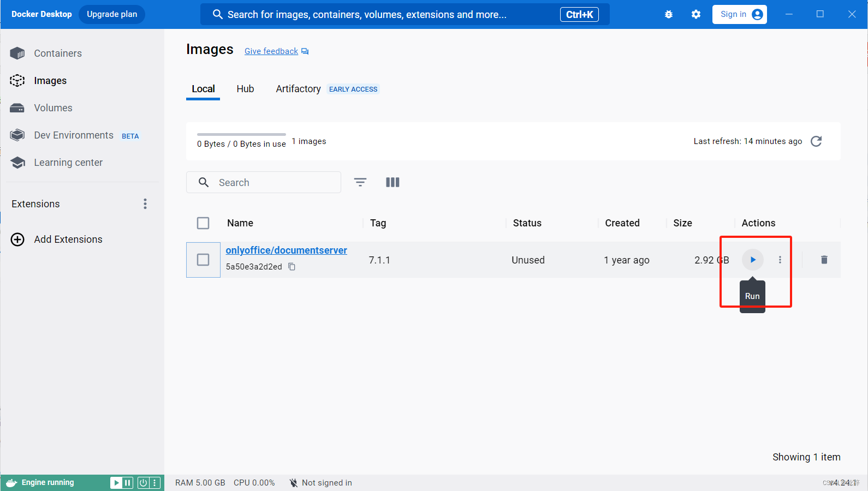The width and height of the screenshot is (868, 491).
Task: Click the disk usage progress bar
Action: tap(241, 134)
